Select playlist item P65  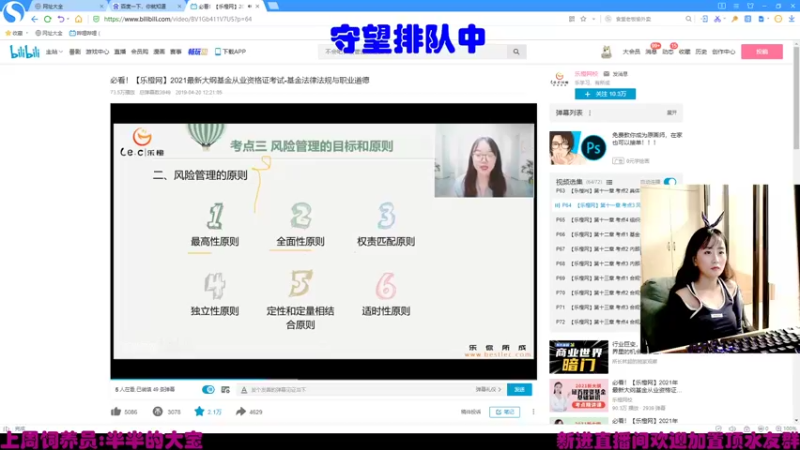click(x=597, y=220)
